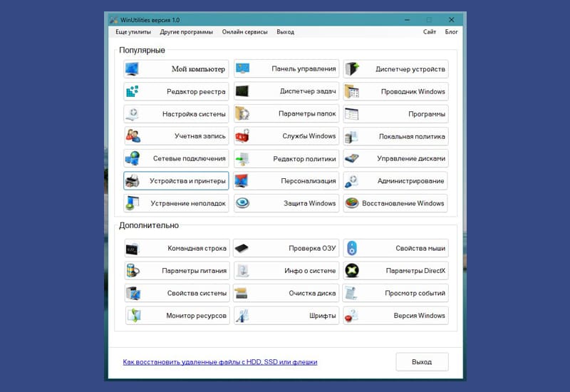
Task: Follow the Как восстановить удаленные файлы link
Action: 220,362
